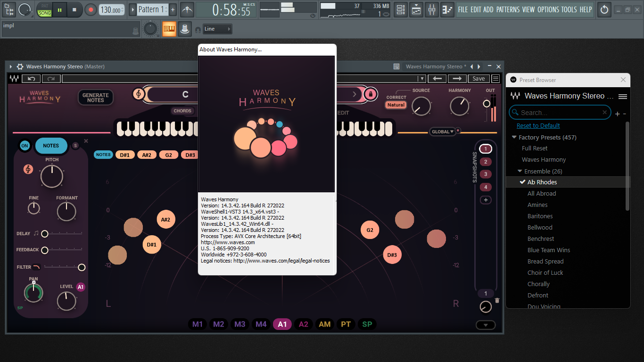
Task: Click the Waves logo in plugin toolbar
Action: (14, 79)
